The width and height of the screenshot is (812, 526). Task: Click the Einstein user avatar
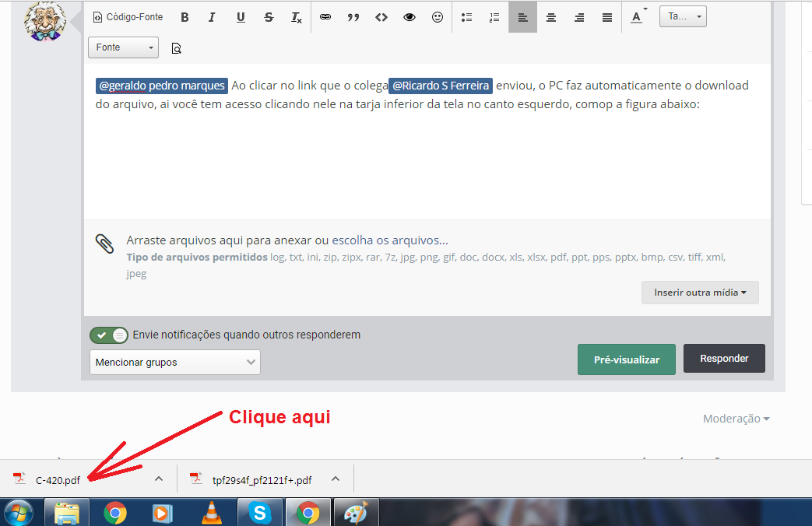coord(45,22)
